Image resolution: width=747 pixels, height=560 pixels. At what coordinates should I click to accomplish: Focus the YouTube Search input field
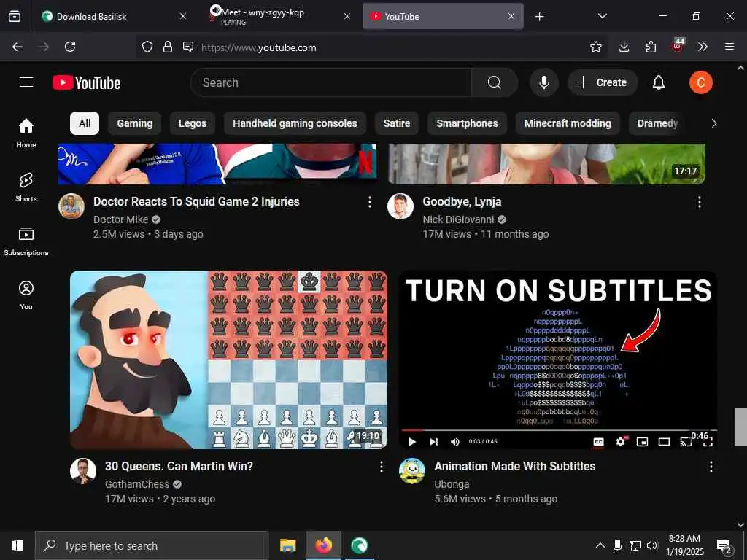[x=331, y=82]
